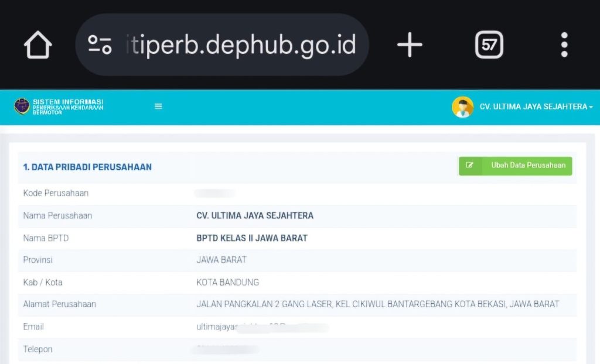Click BPTD Kelas II Jawa Barat value
The height and width of the screenshot is (364, 600).
click(x=252, y=238)
